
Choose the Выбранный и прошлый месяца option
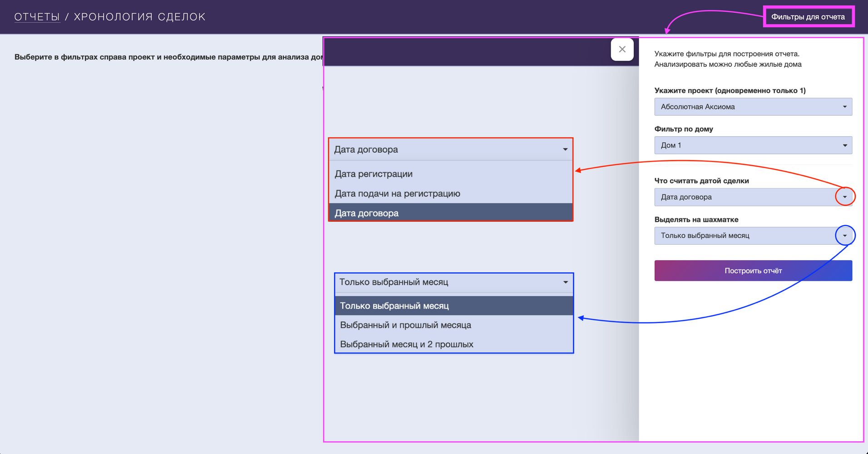point(454,325)
